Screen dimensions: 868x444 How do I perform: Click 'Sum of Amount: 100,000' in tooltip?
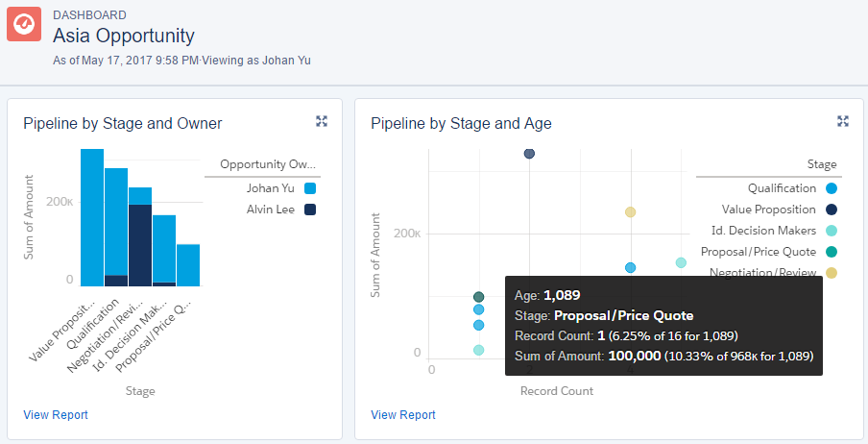tap(588, 356)
